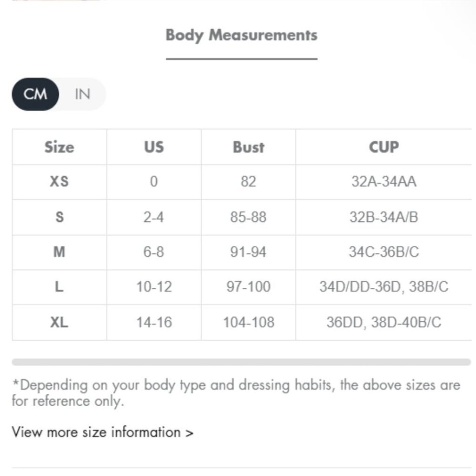
Task: Select the L size row label
Action: [59, 287]
